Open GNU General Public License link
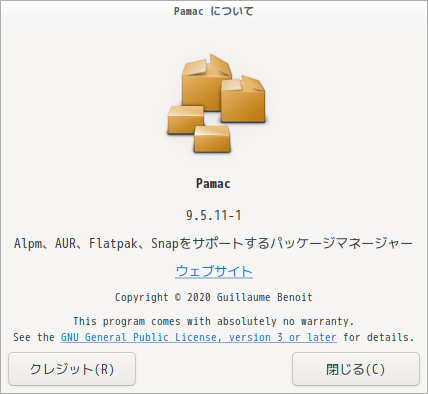This screenshot has width=428, height=394. tap(199, 337)
